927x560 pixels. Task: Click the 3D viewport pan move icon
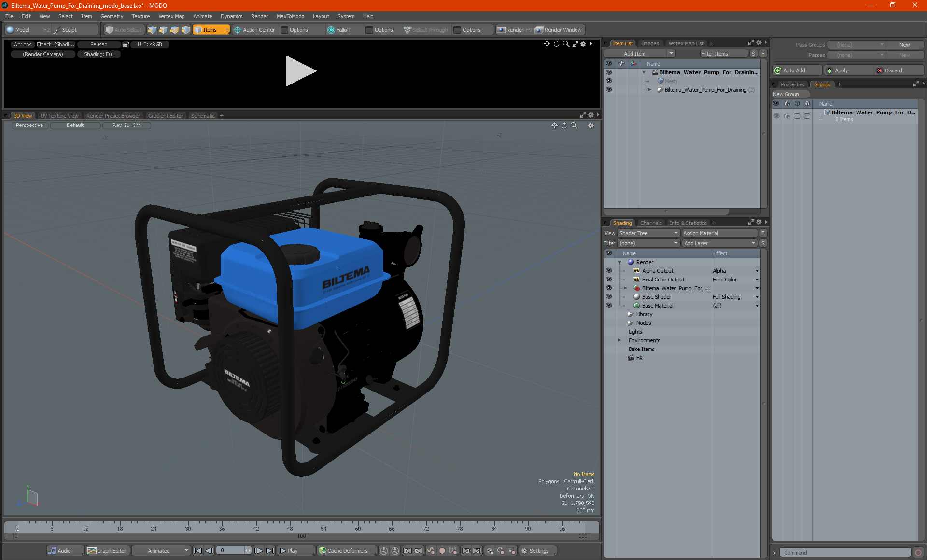click(x=554, y=126)
